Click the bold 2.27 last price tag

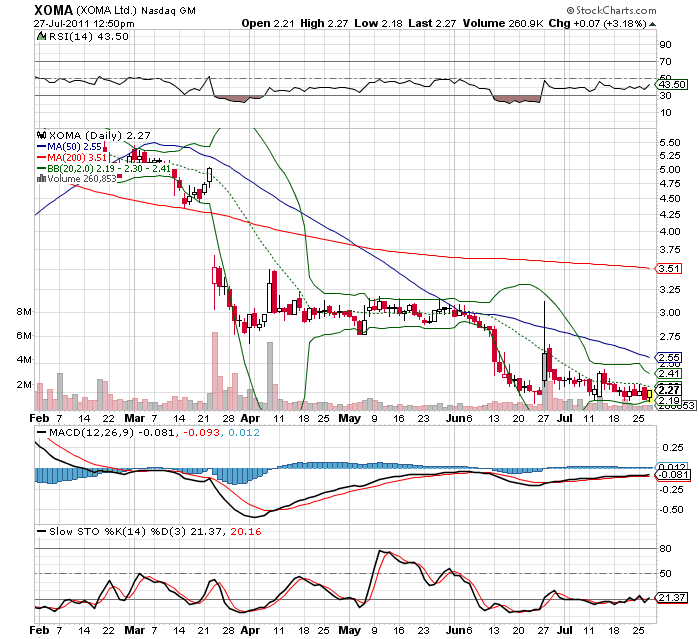point(669,389)
